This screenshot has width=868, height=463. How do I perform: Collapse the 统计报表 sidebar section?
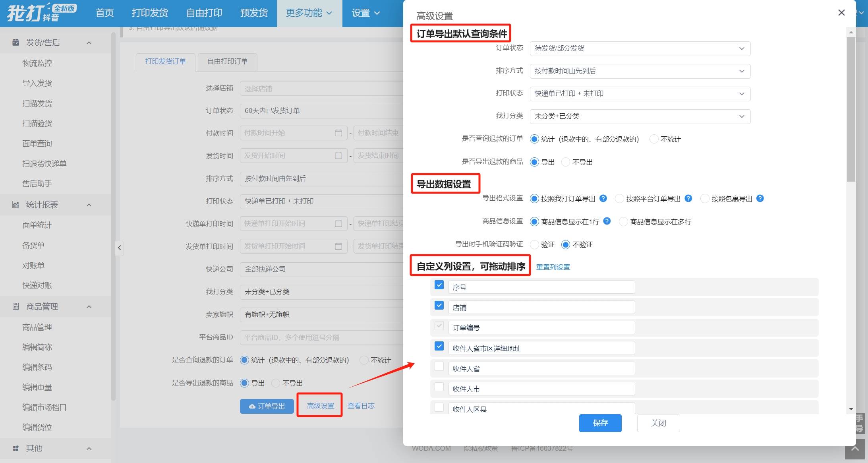89,205
